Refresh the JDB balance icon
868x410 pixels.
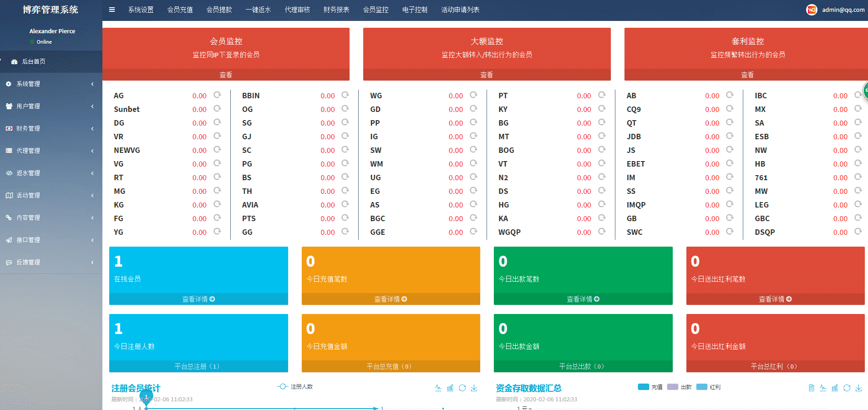730,136
